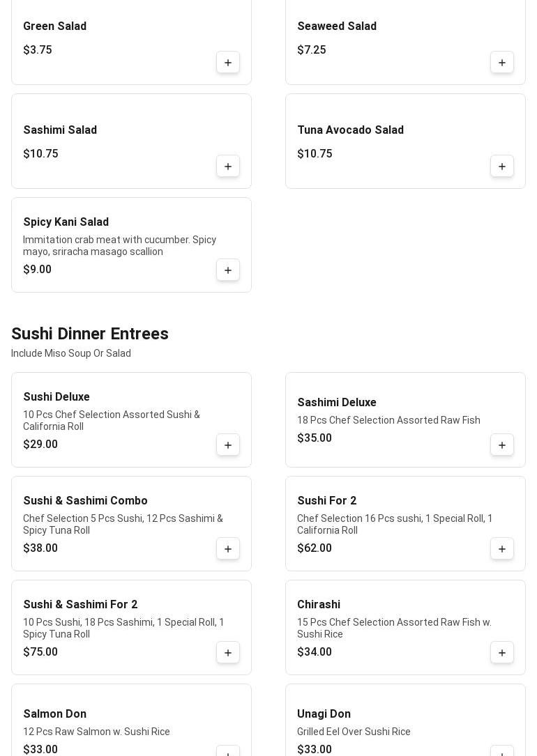Image resolution: width=537 pixels, height=756 pixels.
Task: Add Sushi & Sashimi For 2
Action: pyautogui.click(x=228, y=653)
